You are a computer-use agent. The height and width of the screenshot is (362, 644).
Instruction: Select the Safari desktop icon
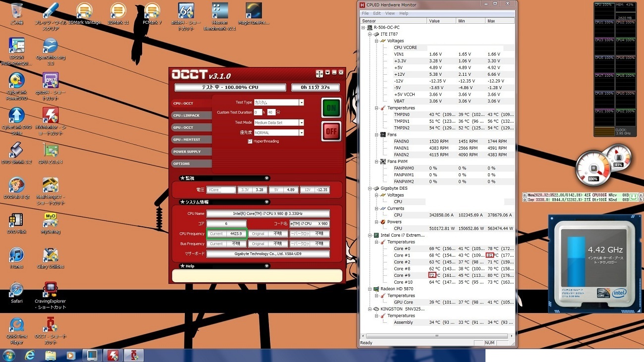17,293
